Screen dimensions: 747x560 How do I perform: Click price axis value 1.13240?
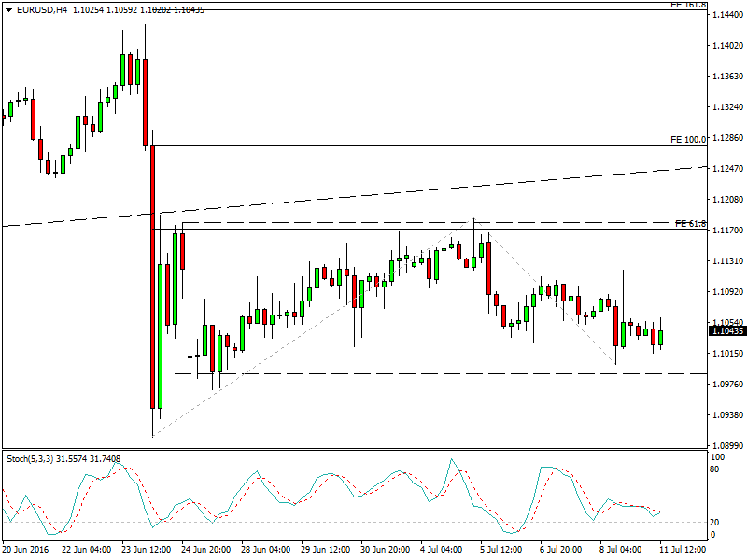[x=727, y=107]
